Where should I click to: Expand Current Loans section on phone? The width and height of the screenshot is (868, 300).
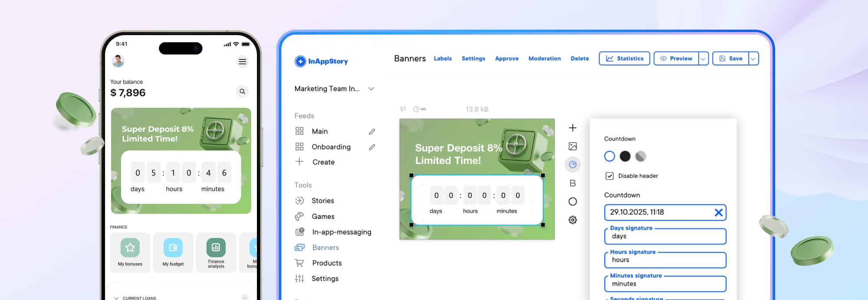pos(116,298)
